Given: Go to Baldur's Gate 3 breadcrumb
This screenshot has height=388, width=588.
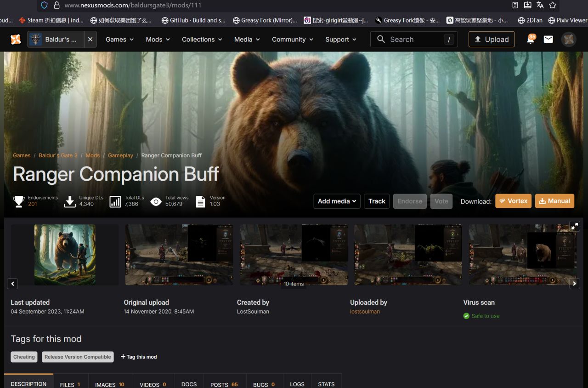Looking at the screenshot, I should coord(58,155).
